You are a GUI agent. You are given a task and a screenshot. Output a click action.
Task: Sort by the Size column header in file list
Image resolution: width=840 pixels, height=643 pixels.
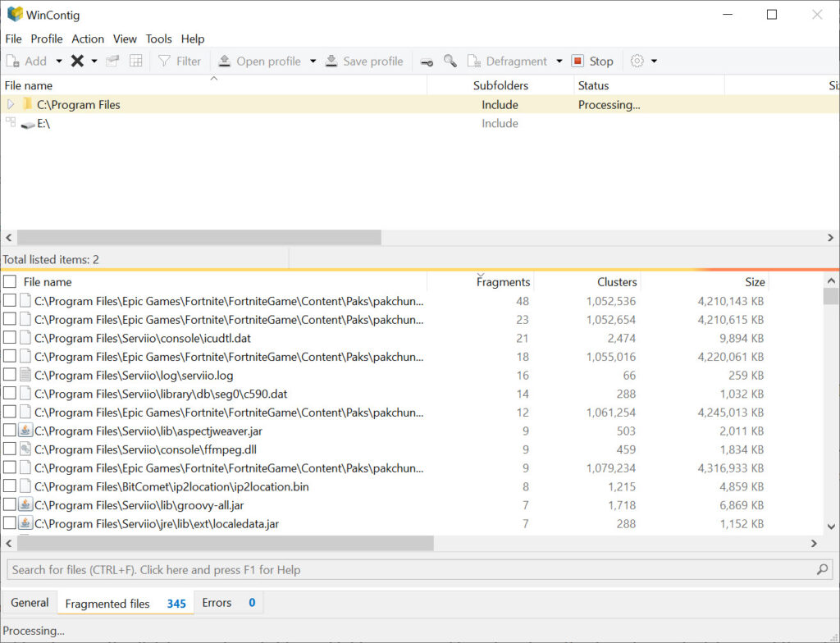[704, 282]
